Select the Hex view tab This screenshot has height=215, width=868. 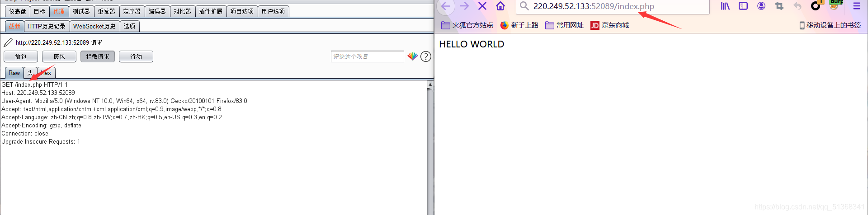click(x=47, y=73)
